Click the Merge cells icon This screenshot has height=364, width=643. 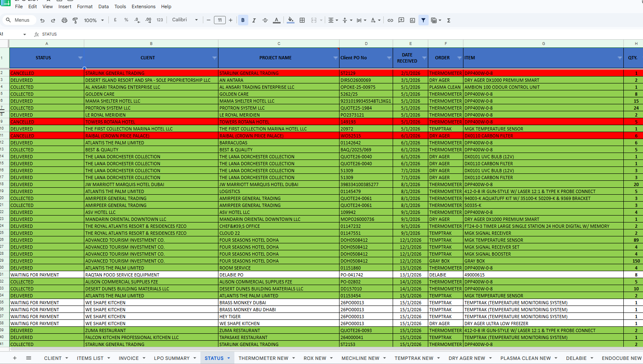tap(314, 20)
